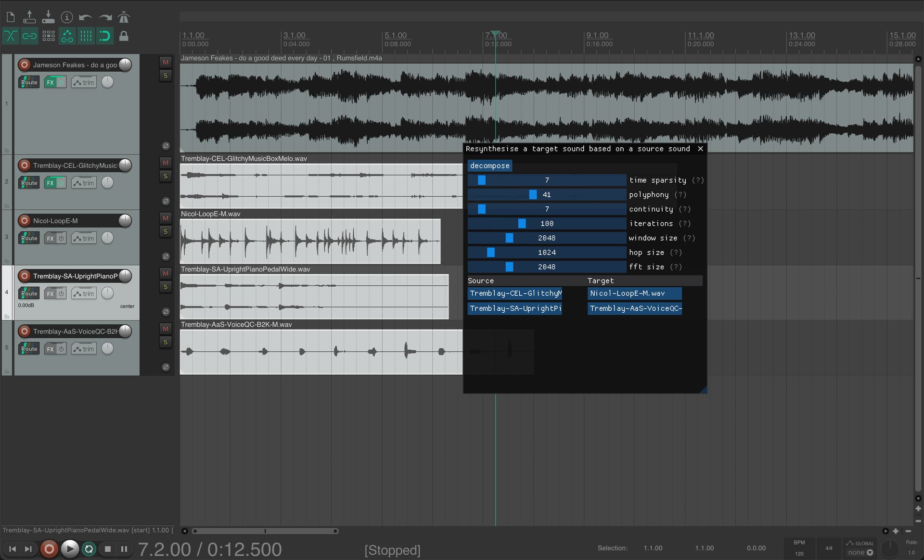Arm record on Jameson Feakes track

(x=25, y=64)
